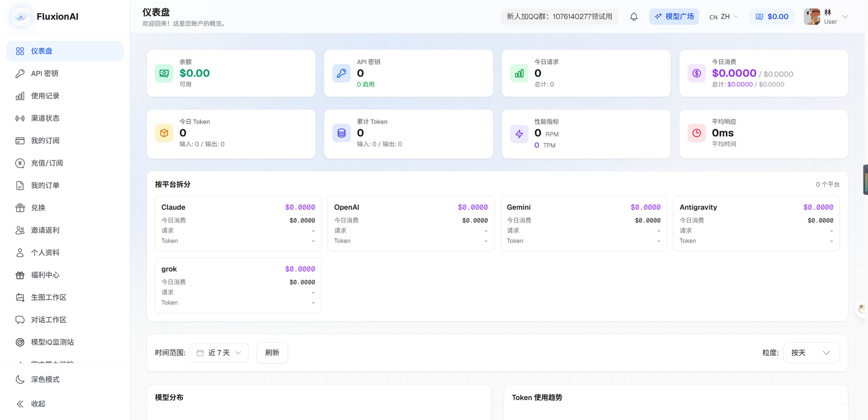
Task: Click the OpenAI platform card title
Action: [x=347, y=207]
